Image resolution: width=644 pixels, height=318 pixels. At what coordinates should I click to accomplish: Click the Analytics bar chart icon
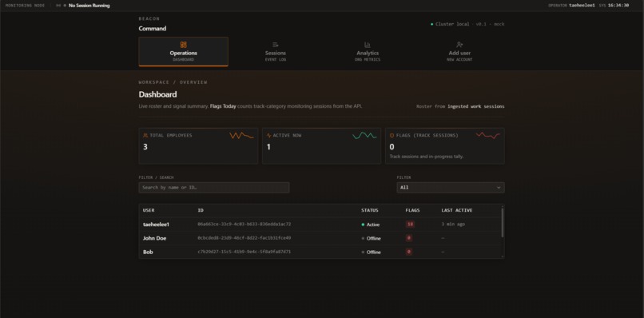click(368, 45)
